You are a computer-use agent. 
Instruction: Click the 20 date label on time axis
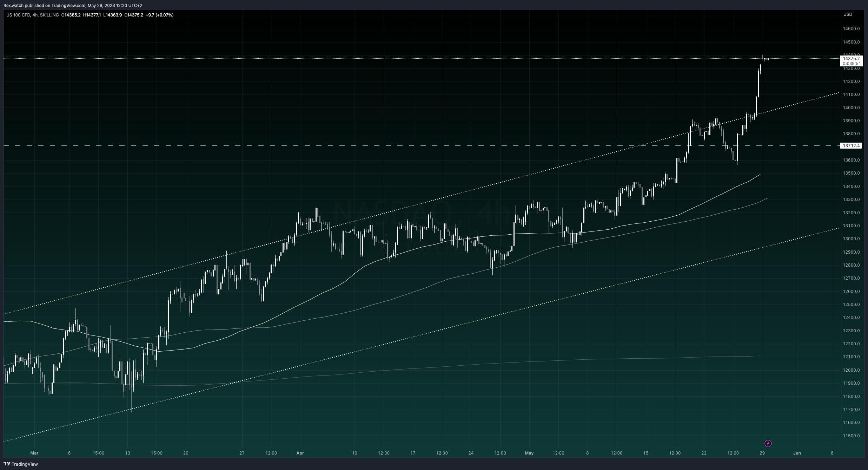186,453
